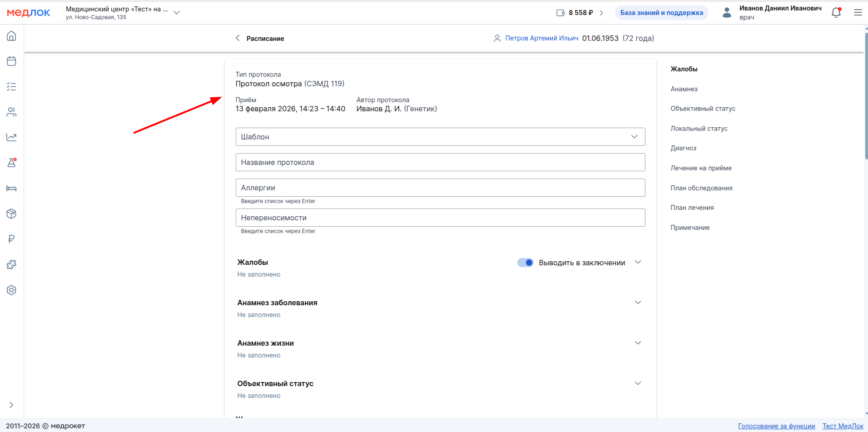The image size is (868, 432).
Task: Click 'База знаний и поддержка' button
Action: coord(661,13)
